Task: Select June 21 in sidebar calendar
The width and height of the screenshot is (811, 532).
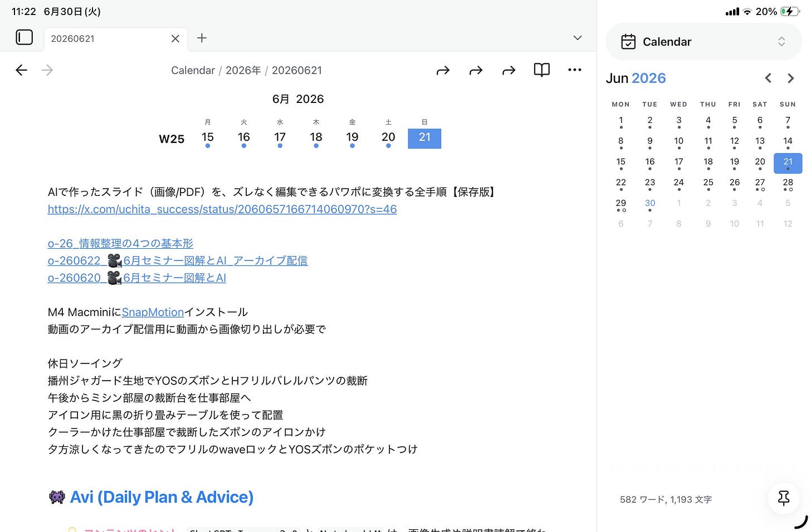Action: [x=788, y=162]
